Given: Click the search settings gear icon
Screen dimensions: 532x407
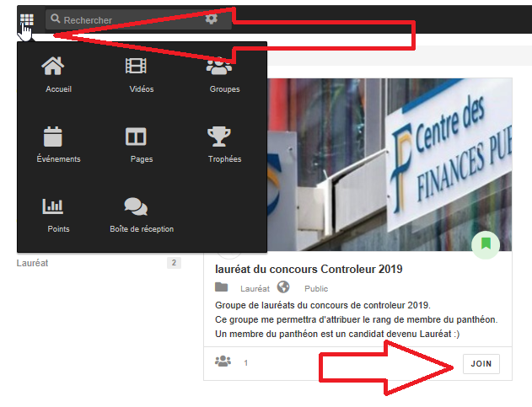Looking at the screenshot, I should (212, 19).
